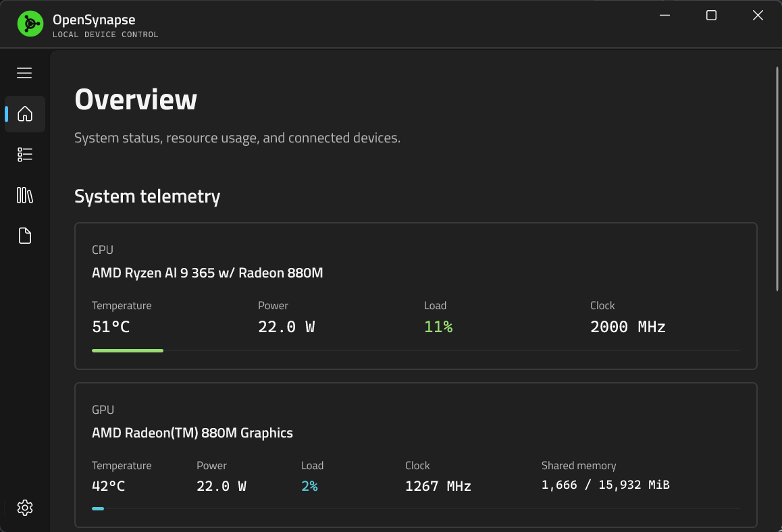Click the green OpenSynapse logo
Image resolution: width=782 pixels, height=532 pixels.
click(x=30, y=24)
